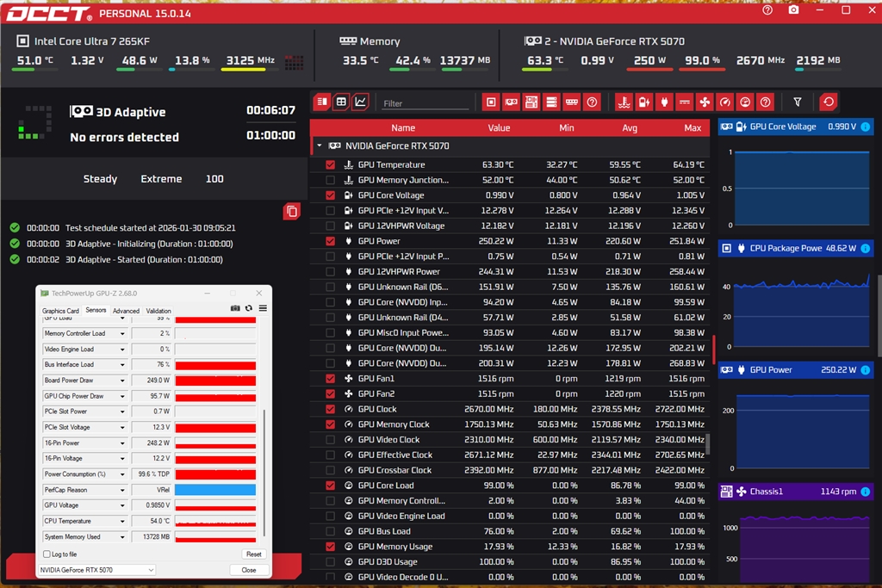Screen dimensions: 882x588
Task: Click the Extreme test mode option
Action: click(x=161, y=179)
